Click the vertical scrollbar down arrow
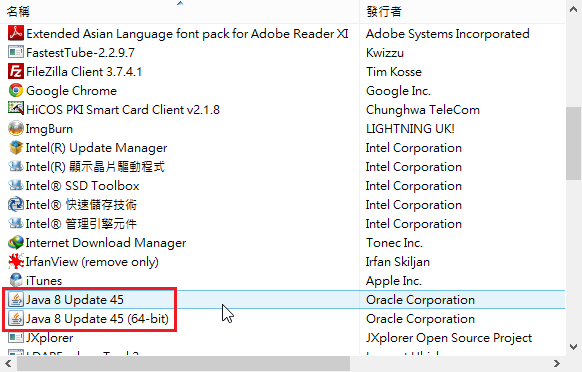Screen dimensions: 582x372 [573, 347]
